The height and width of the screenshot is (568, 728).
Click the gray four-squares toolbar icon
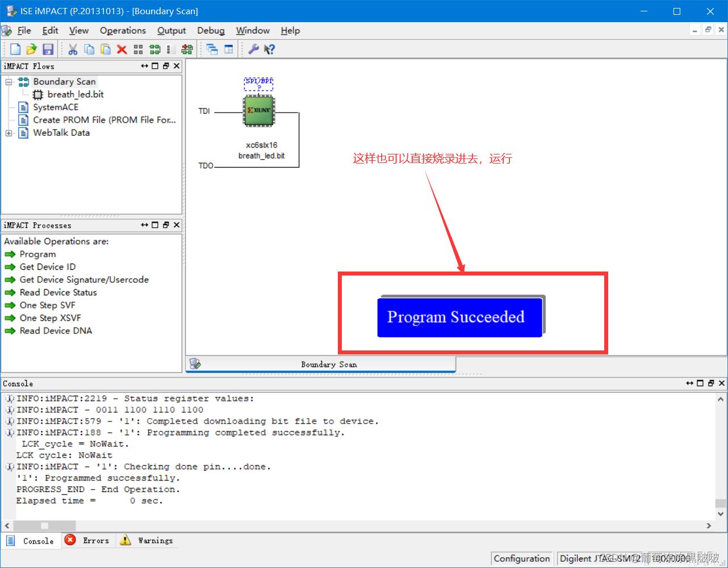[138, 49]
